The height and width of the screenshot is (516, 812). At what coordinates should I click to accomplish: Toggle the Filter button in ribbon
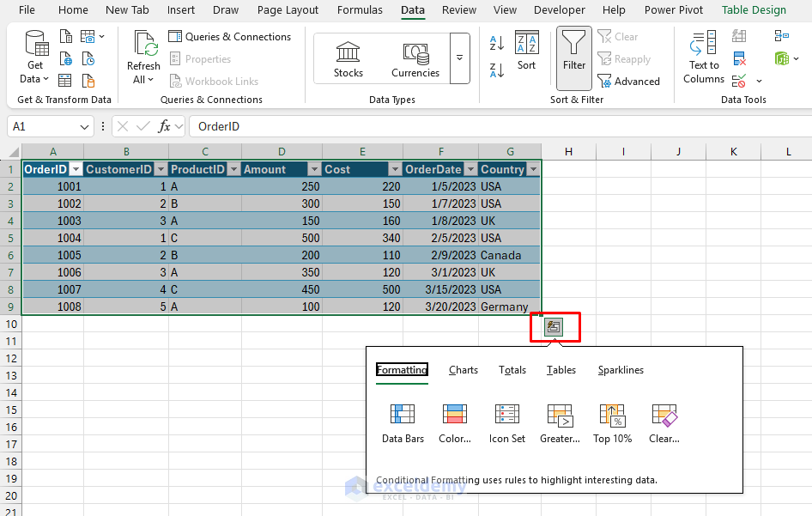pyautogui.click(x=574, y=57)
